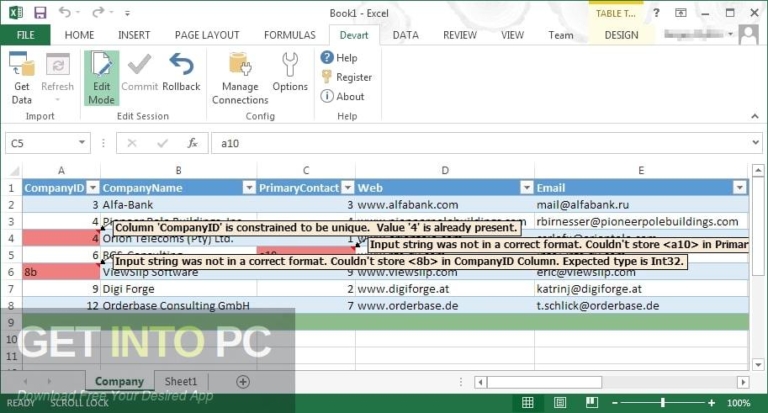Click the Help question mark item

click(x=339, y=58)
